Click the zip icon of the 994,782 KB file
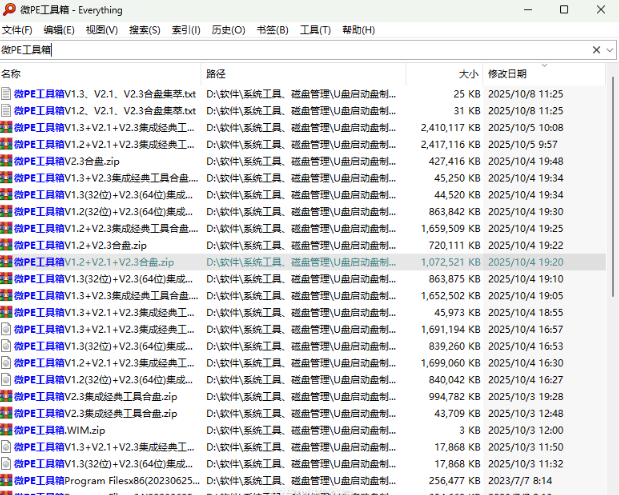Image resolution: width=619 pixels, height=495 pixels. tap(6, 397)
